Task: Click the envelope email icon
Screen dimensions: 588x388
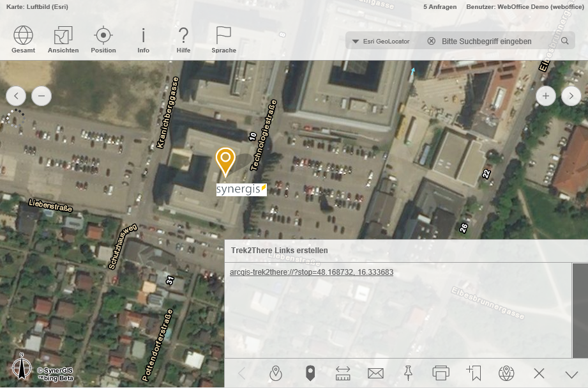Action: click(x=375, y=373)
